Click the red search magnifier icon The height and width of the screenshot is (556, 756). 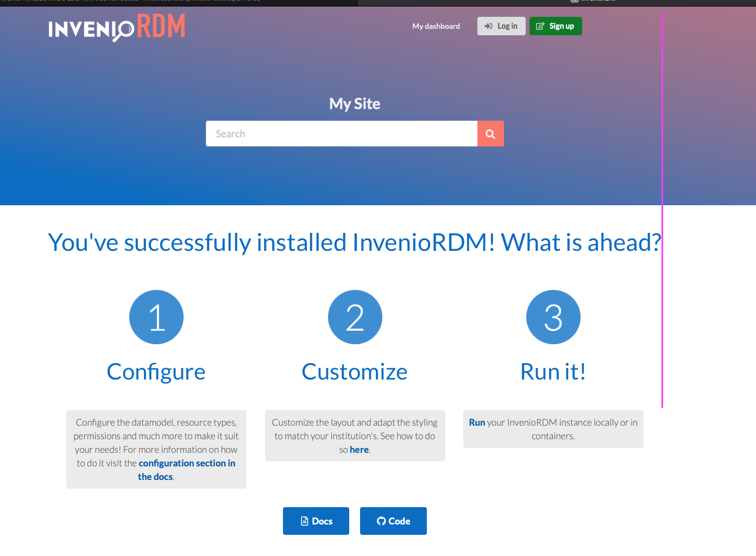(490, 133)
